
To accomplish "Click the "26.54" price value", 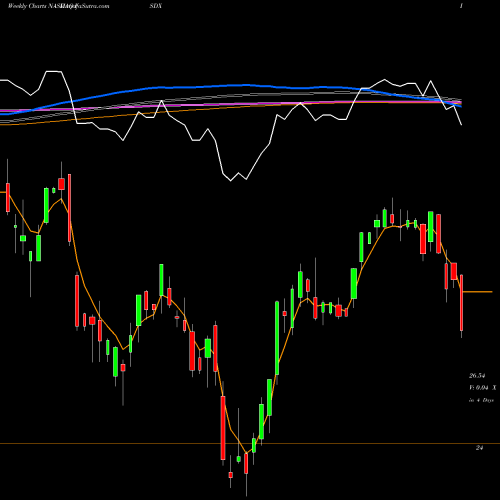I will point(477,376).
